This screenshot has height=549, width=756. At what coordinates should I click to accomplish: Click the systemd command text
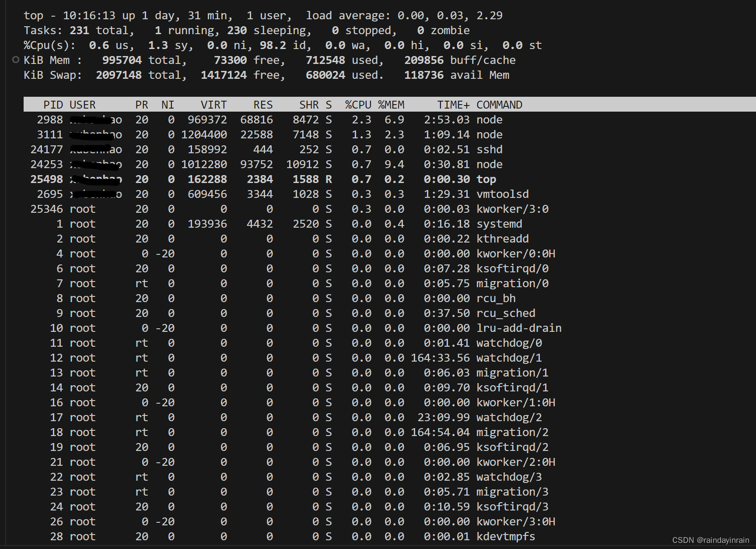(x=499, y=224)
